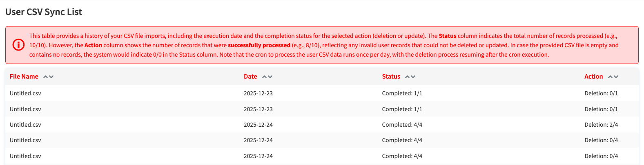This screenshot has width=644, height=165.
Task: Sort Action column ascending with up arrow
Action: [611, 77]
